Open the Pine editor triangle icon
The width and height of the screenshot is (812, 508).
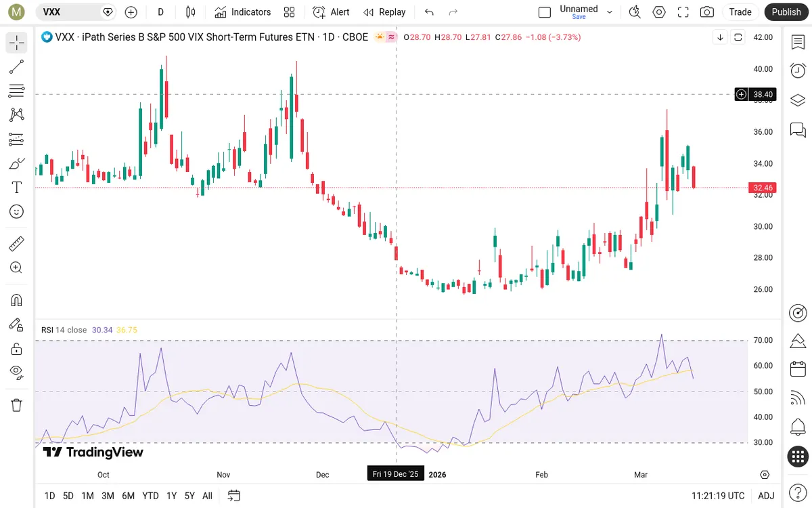(x=798, y=341)
